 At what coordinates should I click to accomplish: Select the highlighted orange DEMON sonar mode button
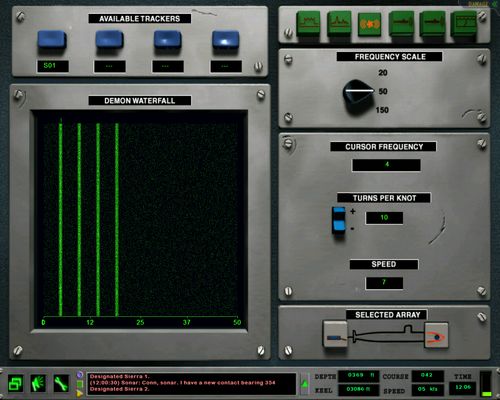pos(369,24)
